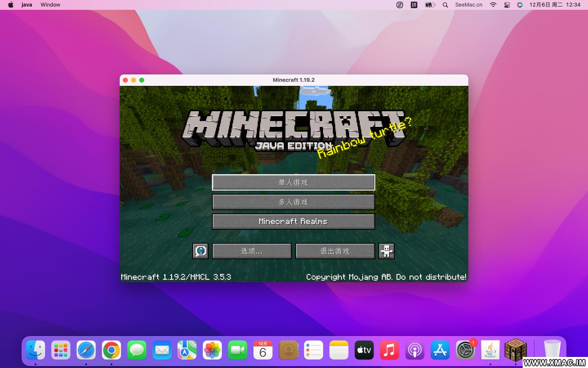Check battery status in menu bar
This screenshot has height=368, width=588.
tap(430, 5)
